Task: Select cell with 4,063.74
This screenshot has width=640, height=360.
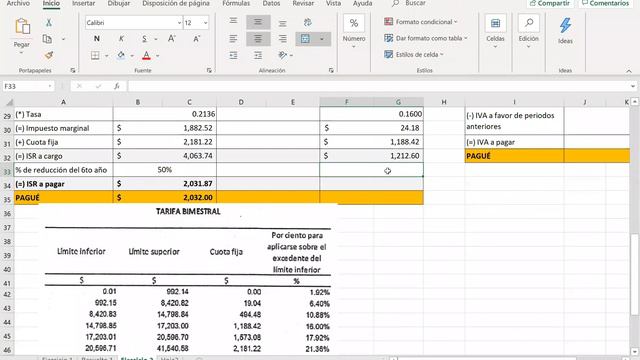Action: (165, 156)
